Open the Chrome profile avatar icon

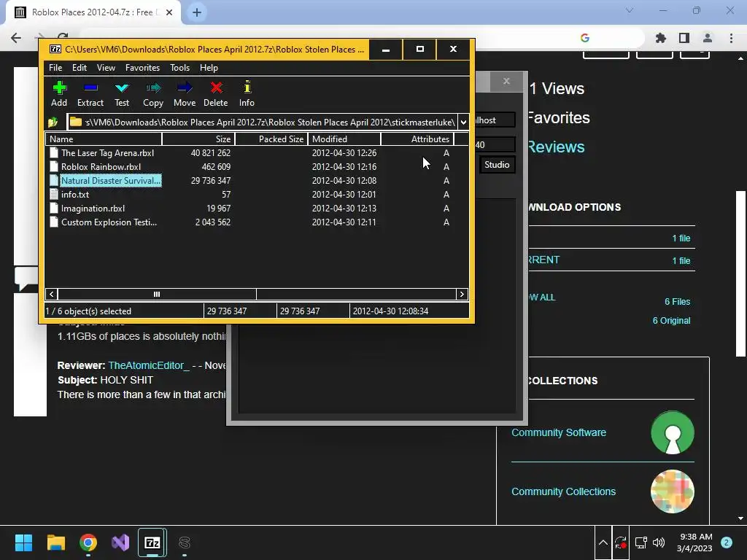(x=708, y=38)
